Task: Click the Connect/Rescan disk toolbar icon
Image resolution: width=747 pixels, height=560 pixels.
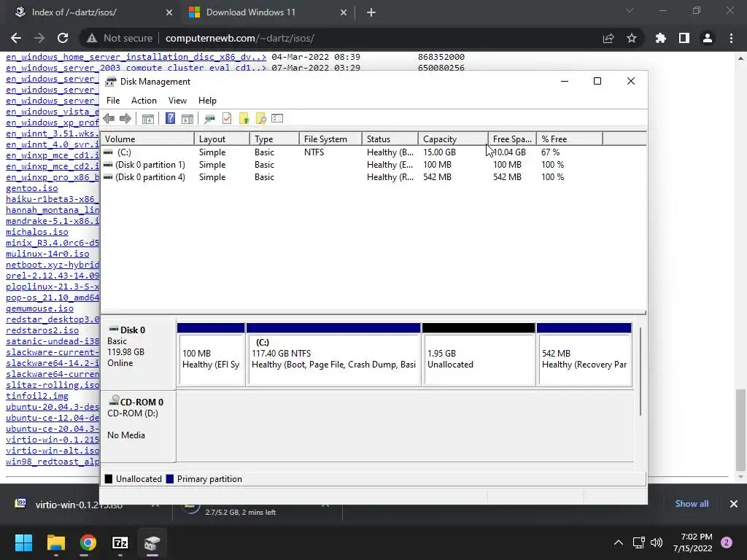Action: coord(209,119)
